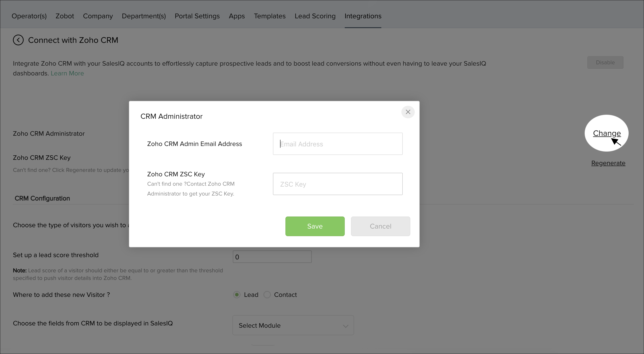
Task: Switch to the Zobot tab
Action: tap(65, 16)
